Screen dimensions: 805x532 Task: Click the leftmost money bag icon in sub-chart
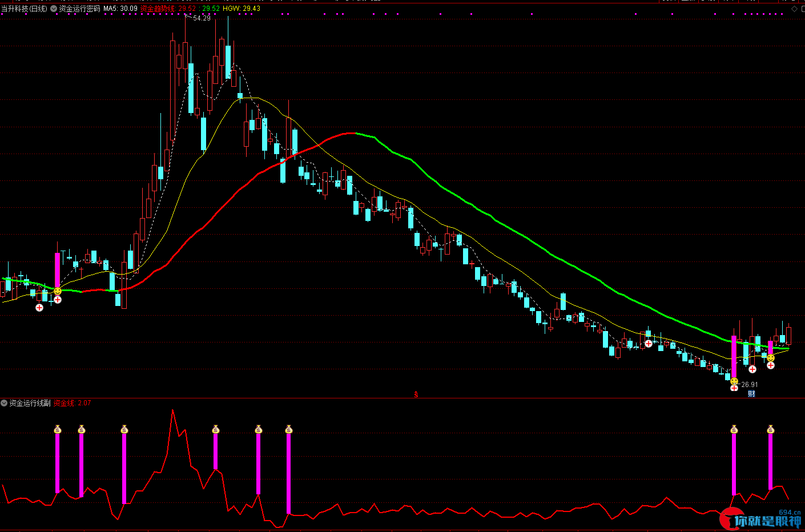pos(57,429)
